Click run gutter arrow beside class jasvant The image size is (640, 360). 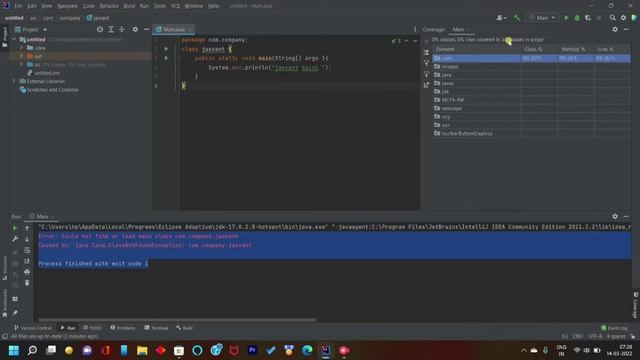pyautogui.click(x=166, y=49)
